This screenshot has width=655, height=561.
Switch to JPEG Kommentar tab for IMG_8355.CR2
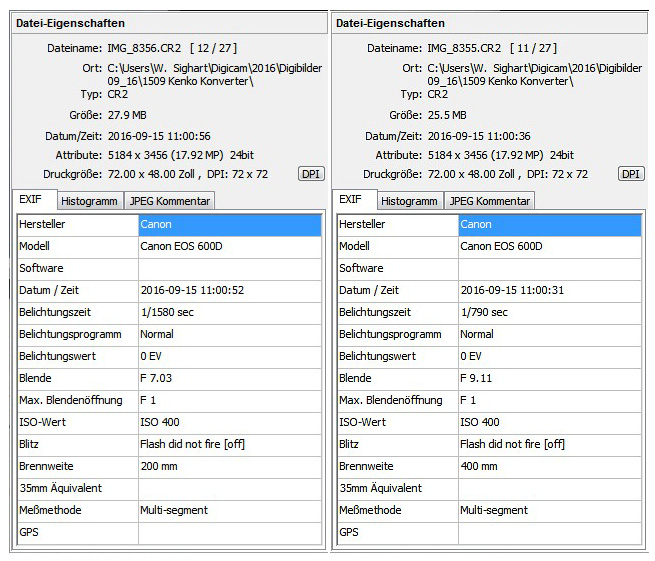489,201
